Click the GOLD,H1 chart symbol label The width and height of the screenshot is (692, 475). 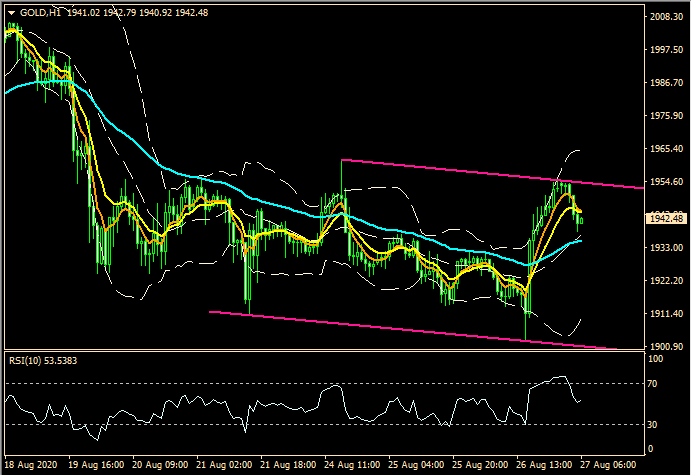40,10
